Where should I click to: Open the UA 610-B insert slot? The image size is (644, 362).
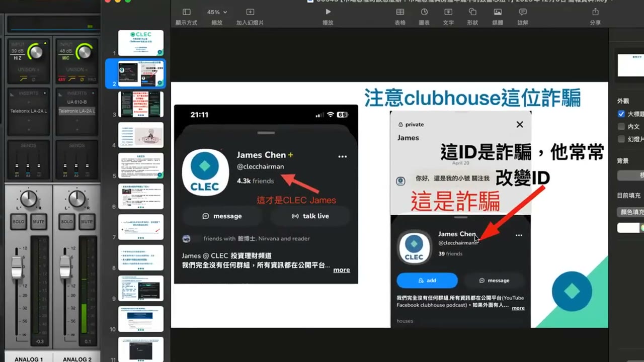(x=77, y=102)
